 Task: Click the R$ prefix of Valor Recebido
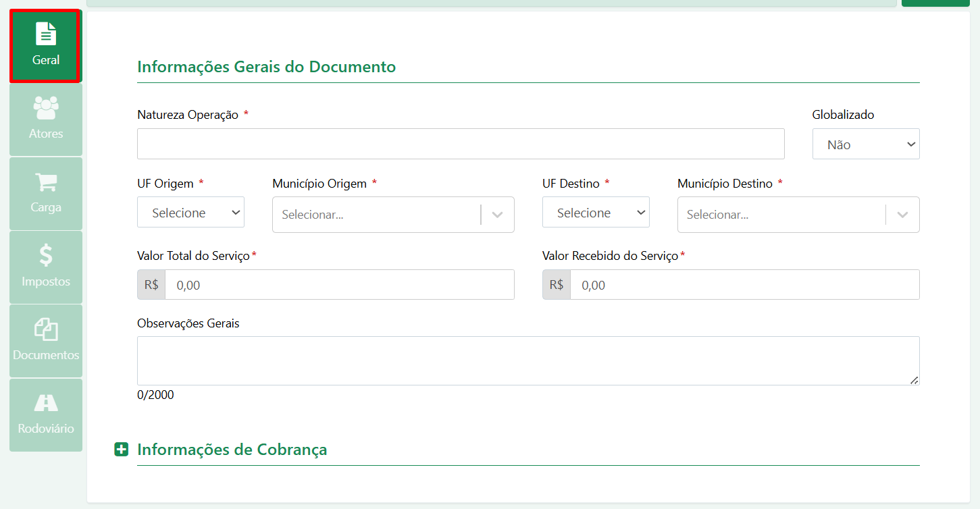pyautogui.click(x=557, y=285)
